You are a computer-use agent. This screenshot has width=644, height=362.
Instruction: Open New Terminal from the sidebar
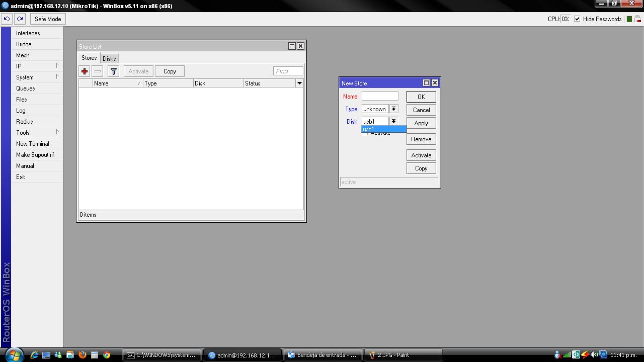click(38, 144)
